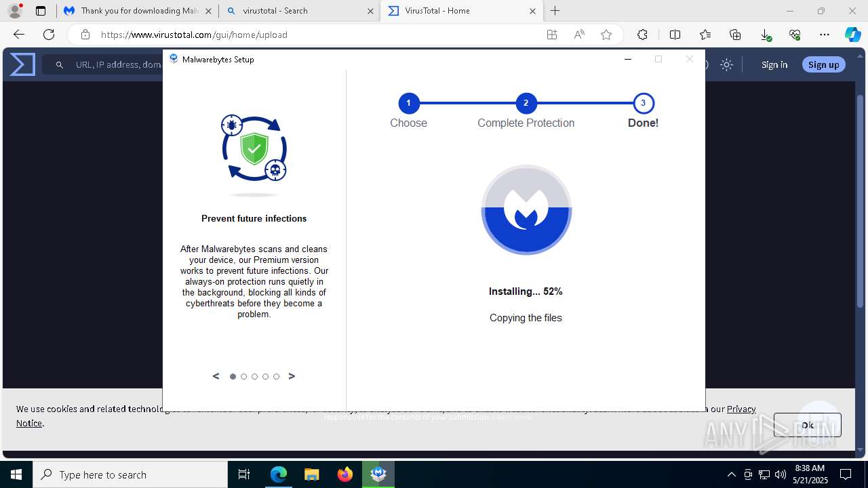This screenshot has width=868, height=488.
Task: Click the VirusTotal logo
Action: click(22, 64)
